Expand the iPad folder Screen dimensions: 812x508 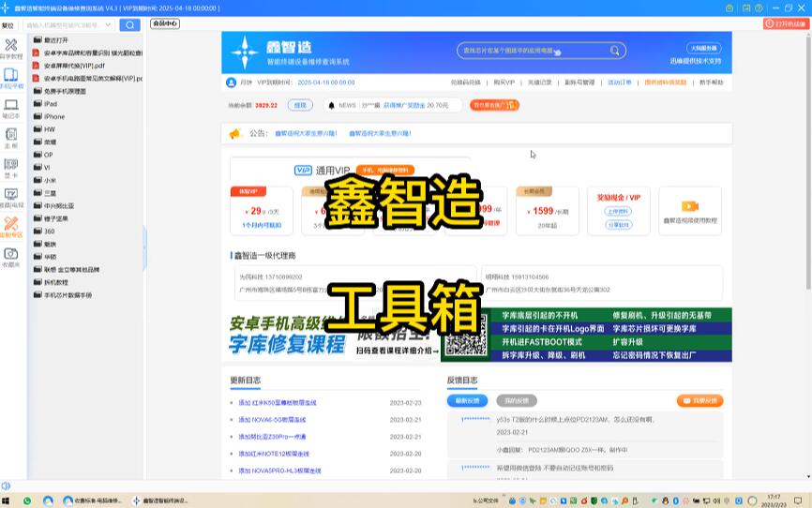(51, 104)
